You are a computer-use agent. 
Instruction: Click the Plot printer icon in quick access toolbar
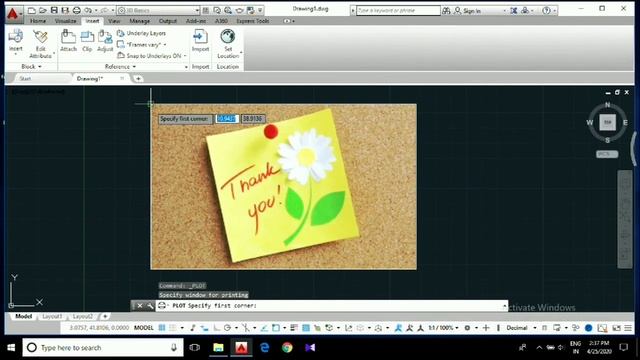coord(76,10)
